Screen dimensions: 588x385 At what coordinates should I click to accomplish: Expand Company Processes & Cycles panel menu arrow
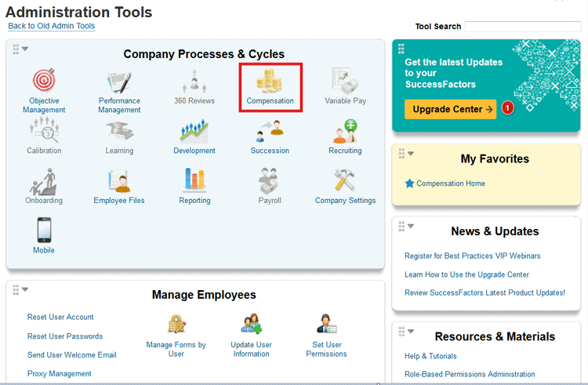[25, 49]
